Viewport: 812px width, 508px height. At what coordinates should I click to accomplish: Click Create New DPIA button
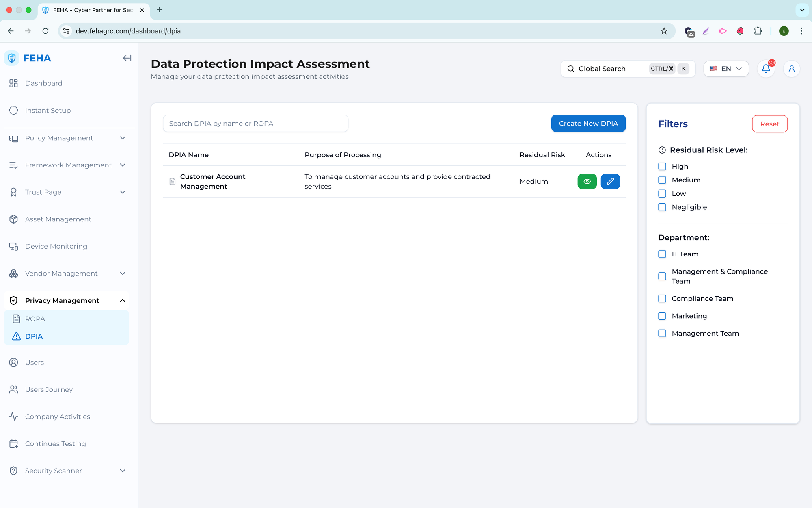coord(588,124)
